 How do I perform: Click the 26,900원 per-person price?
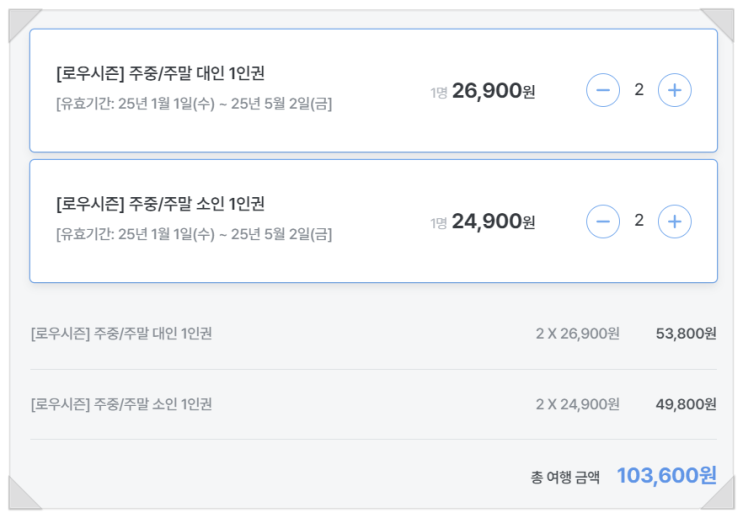point(493,92)
